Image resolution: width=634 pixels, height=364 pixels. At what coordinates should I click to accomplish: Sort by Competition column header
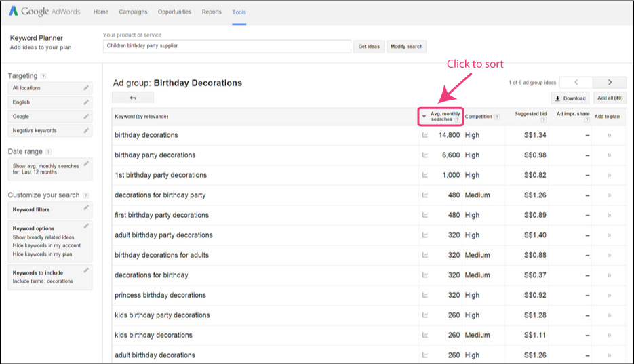[x=478, y=117]
